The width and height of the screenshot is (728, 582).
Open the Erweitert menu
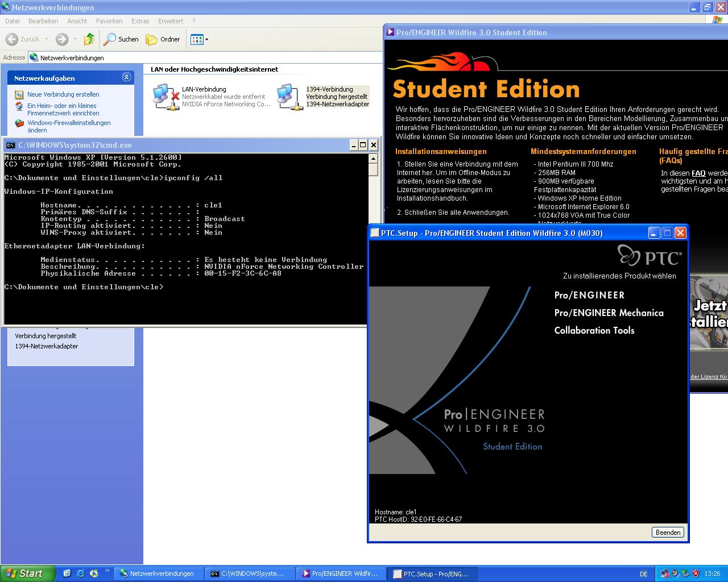click(x=171, y=21)
